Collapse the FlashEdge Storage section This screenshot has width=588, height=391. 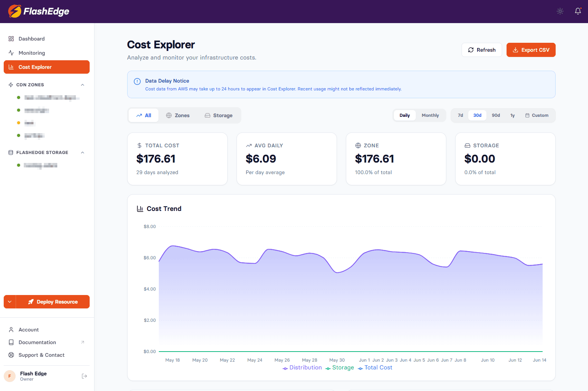tap(83, 153)
